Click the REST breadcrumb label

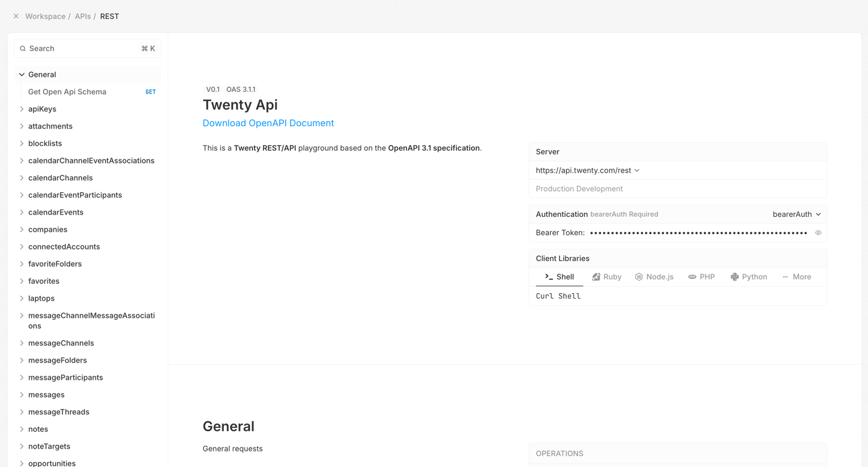pyautogui.click(x=110, y=16)
